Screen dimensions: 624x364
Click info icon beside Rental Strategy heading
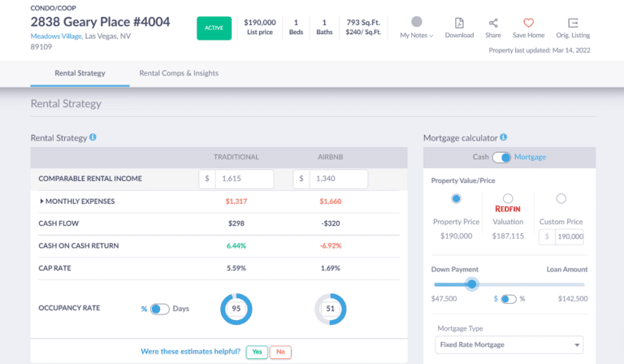pyautogui.click(x=93, y=138)
